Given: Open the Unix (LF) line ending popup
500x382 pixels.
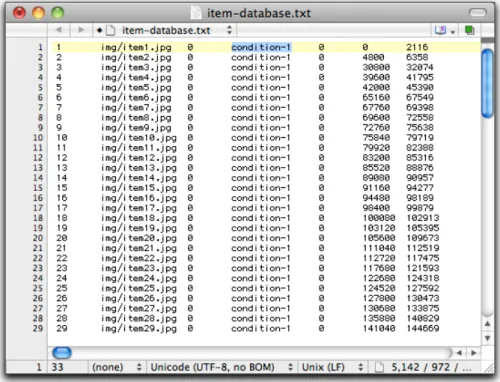Looking at the screenshot, I should [332, 367].
